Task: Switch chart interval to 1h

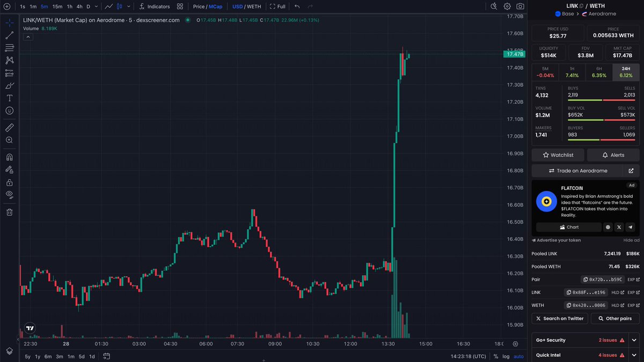Action: pos(70,6)
